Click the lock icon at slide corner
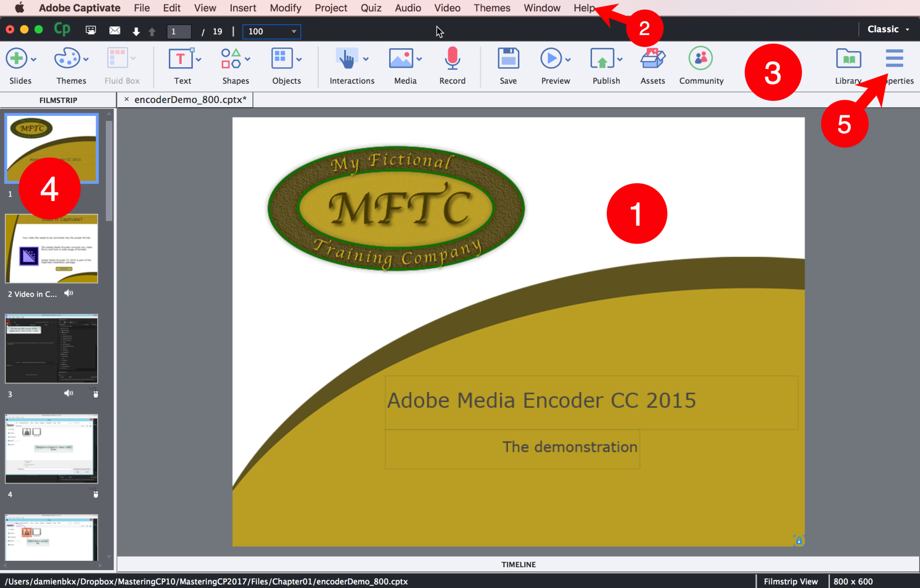920x588 pixels. (x=799, y=541)
